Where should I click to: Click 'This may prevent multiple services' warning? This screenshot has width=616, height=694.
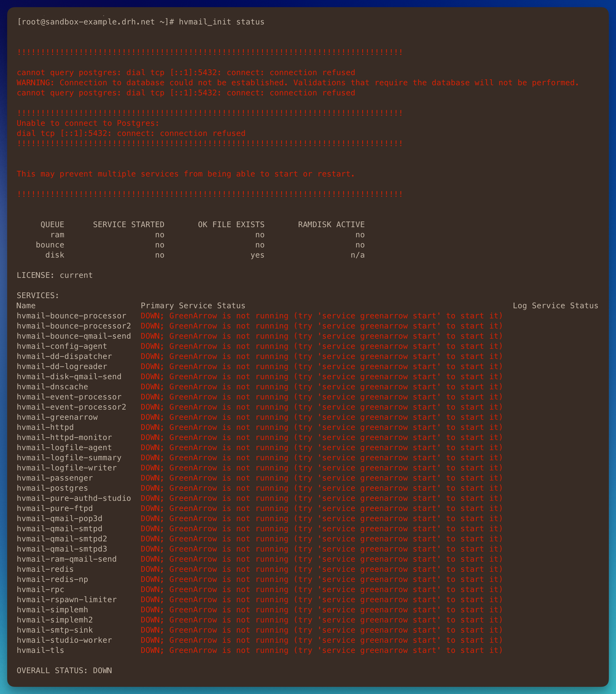pos(186,174)
